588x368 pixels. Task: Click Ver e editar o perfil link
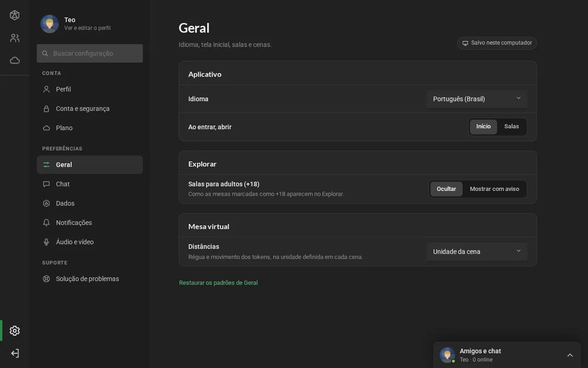(87, 28)
